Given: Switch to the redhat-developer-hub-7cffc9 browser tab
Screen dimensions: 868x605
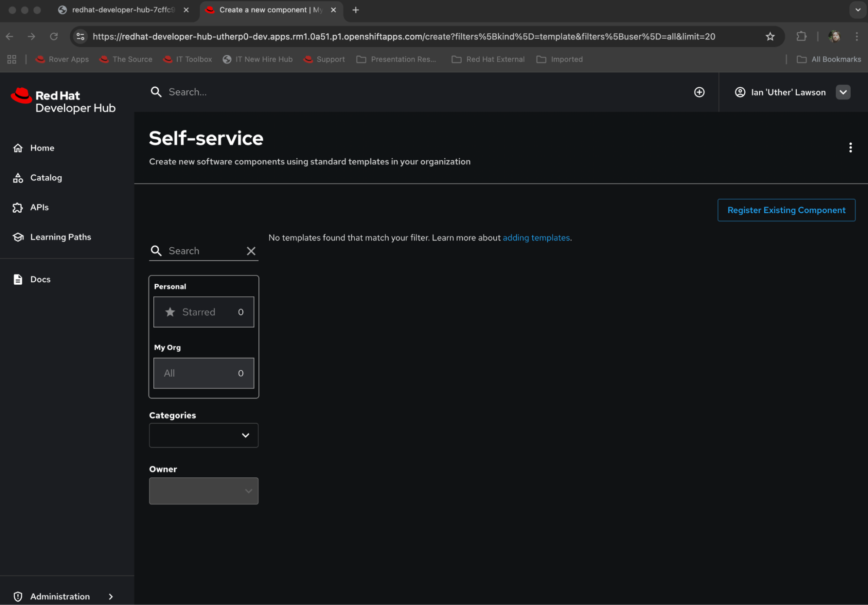Looking at the screenshot, I should [x=123, y=10].
